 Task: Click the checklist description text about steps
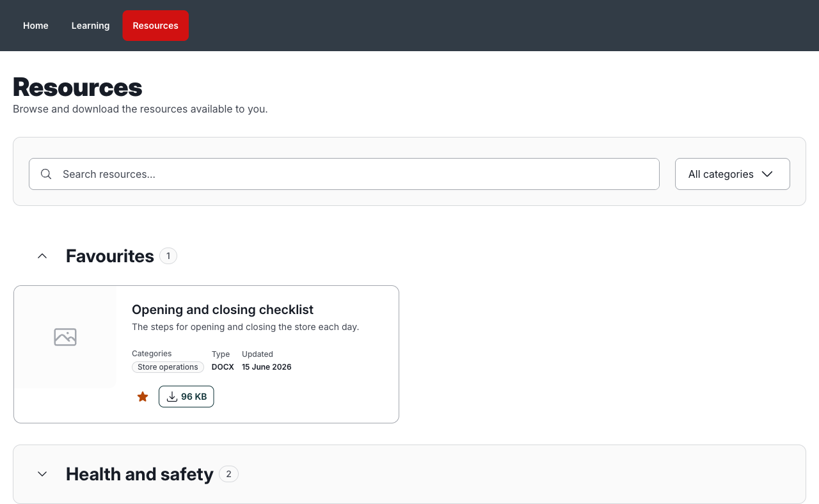[246, 327]
